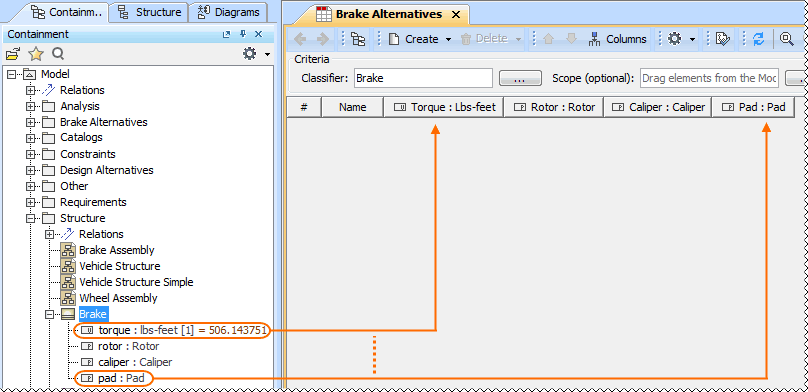
Task: Click the Scope (optional) field
Action: tap(710, 78)
